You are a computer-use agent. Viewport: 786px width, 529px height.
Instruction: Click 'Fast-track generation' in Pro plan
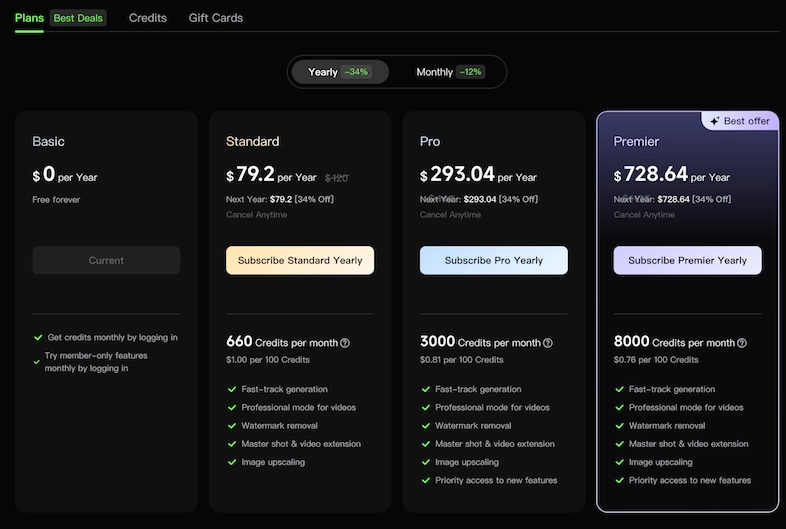(x=478, y=389)
